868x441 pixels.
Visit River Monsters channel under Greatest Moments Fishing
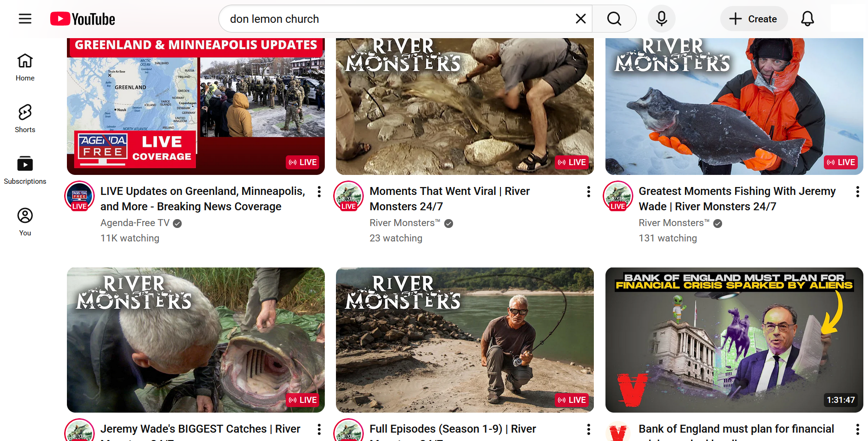(674, 223)
